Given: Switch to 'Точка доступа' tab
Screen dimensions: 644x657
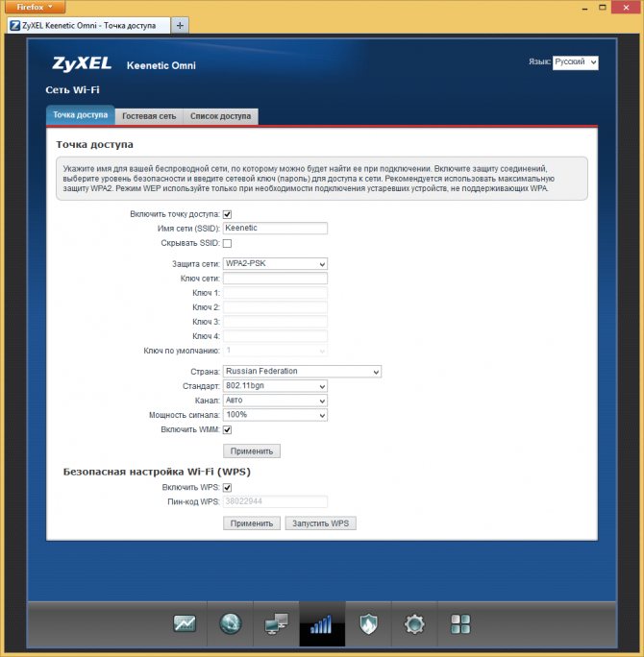Looking at the screenshot, I should (x=81, y=115).
